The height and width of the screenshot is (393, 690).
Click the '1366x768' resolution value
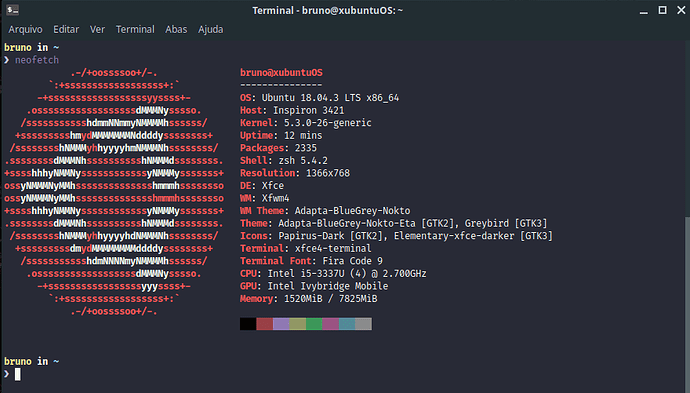[x=328, y=173]
